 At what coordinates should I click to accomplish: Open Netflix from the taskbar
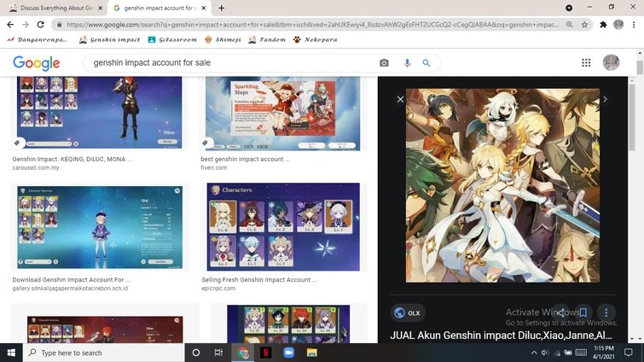(266, 353)
